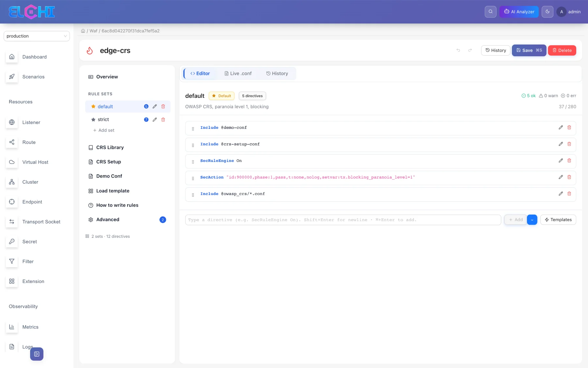Delete Include @crs-setup-conf directive
Screen dimensions: 588x368
coord(569,144)
